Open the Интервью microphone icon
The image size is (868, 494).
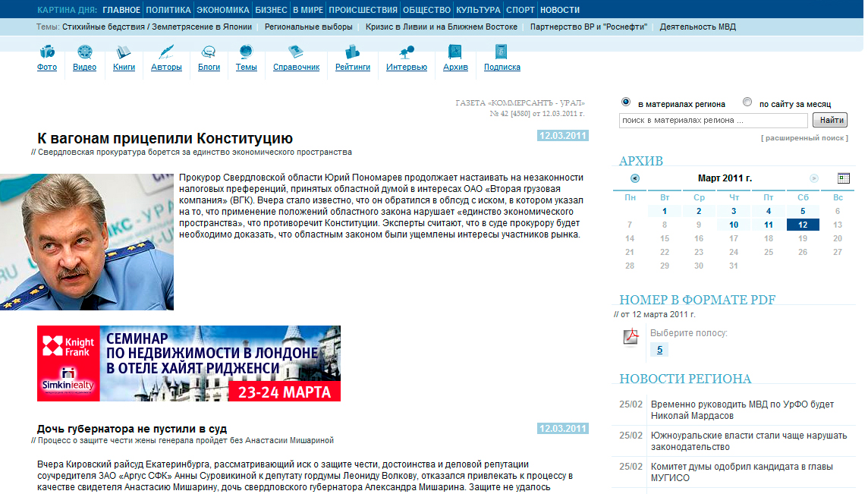point(407,52)
